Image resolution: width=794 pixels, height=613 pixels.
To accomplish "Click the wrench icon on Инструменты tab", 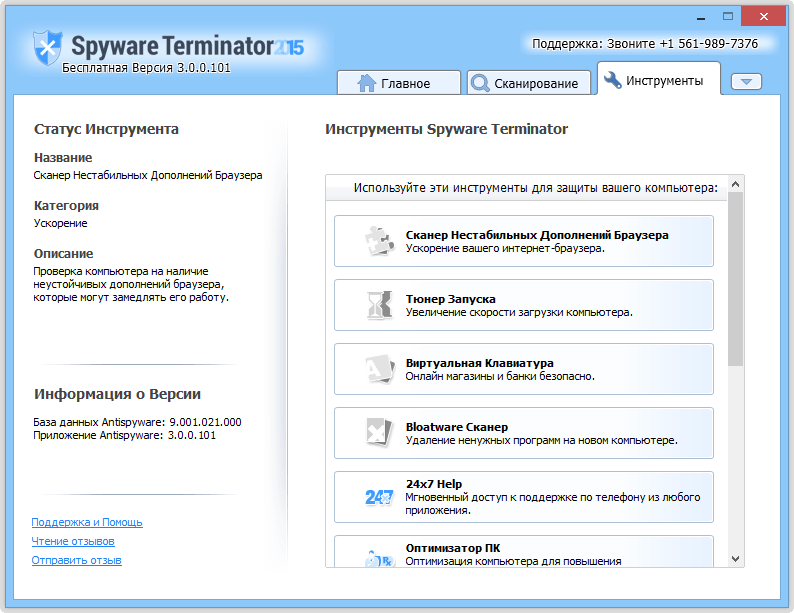I will (x=613, y=80).
